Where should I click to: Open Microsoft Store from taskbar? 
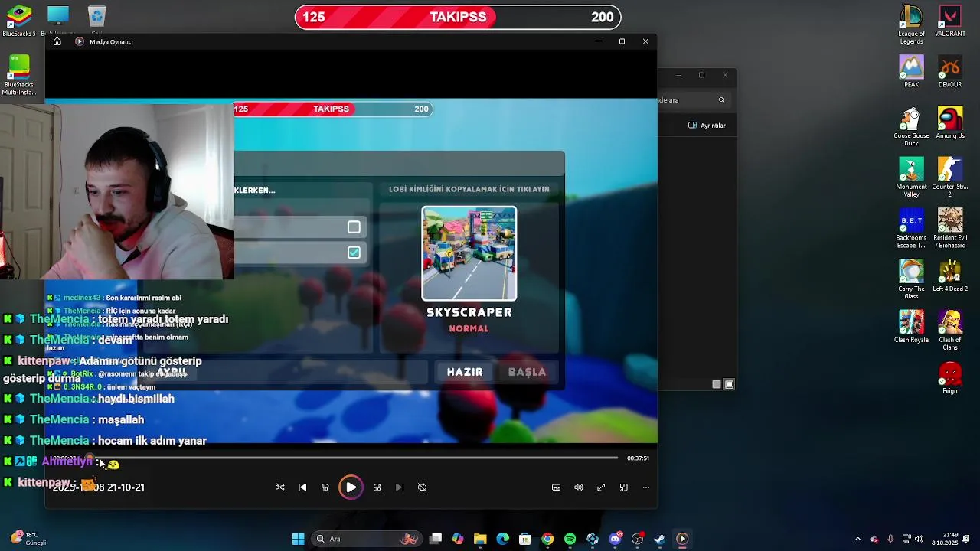click(x=524, y=539)
